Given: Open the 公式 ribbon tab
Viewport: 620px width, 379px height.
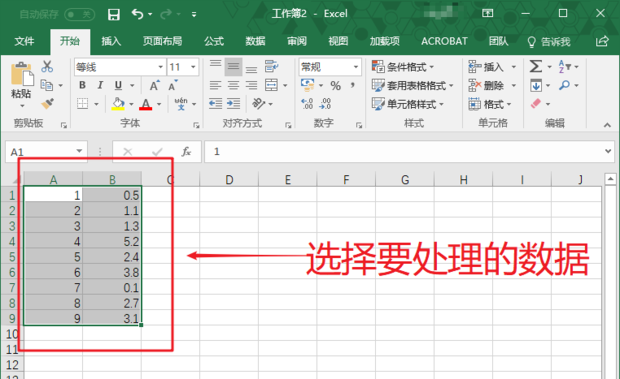Looking at the screenshot, I should coord(214,41).
